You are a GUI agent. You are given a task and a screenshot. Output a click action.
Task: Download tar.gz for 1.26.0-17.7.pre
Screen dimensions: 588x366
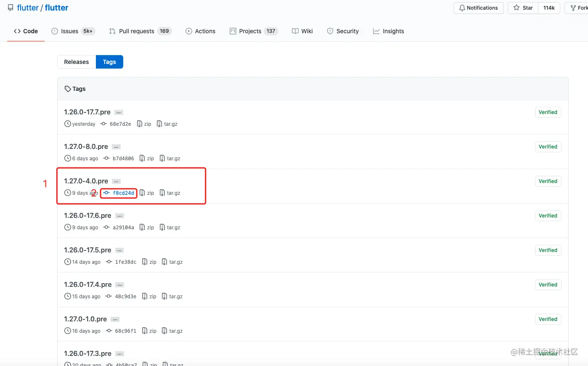167,124
